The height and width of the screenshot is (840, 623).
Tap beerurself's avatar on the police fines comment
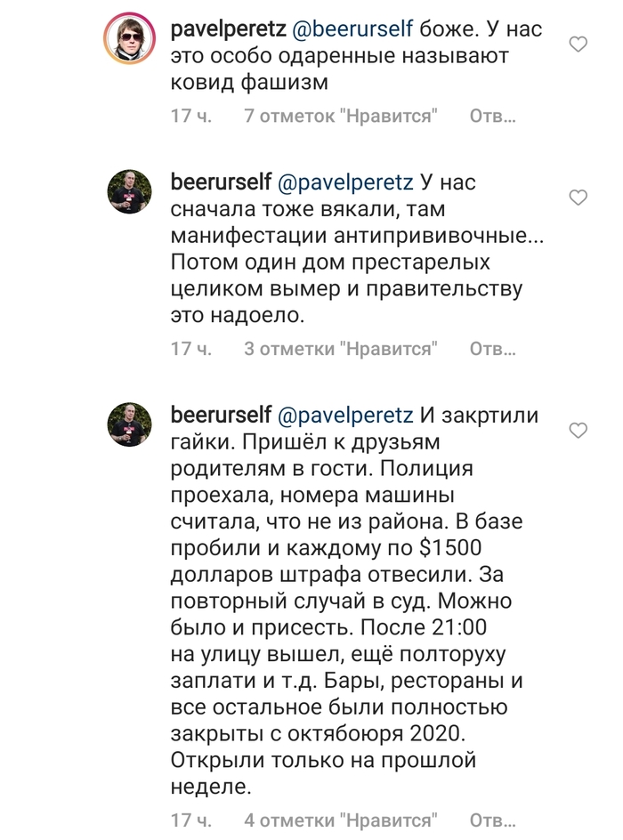pyautogui.click(x=132, y=424)
